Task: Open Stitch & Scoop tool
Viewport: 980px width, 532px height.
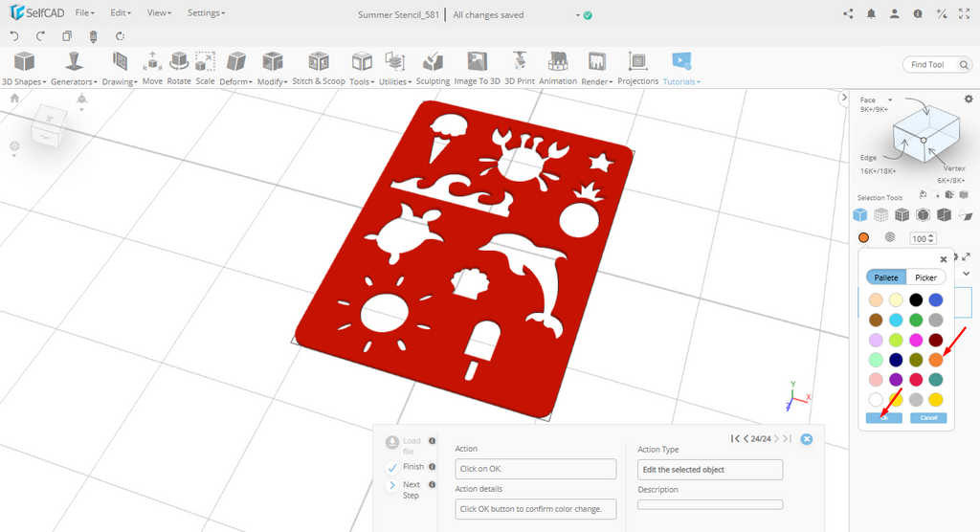Action: [x=319, y=68]
